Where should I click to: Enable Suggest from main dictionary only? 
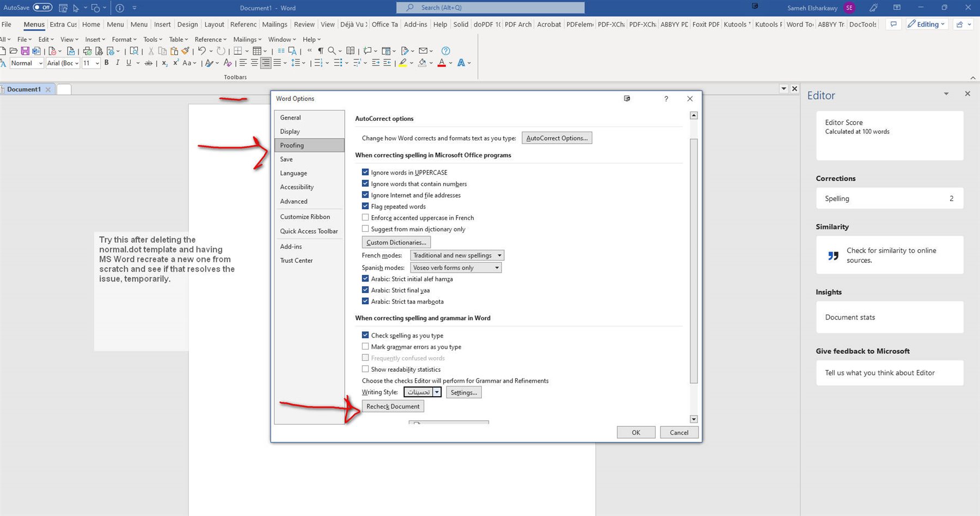click(x=365, y=229)
